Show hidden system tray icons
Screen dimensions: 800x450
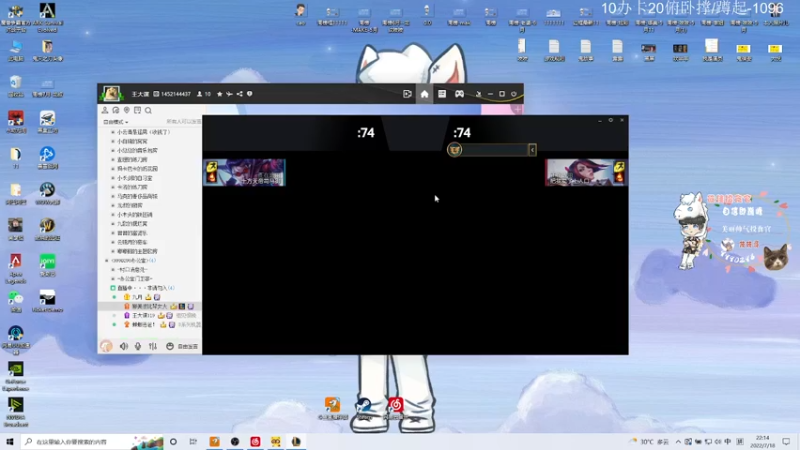pos(678,441)
